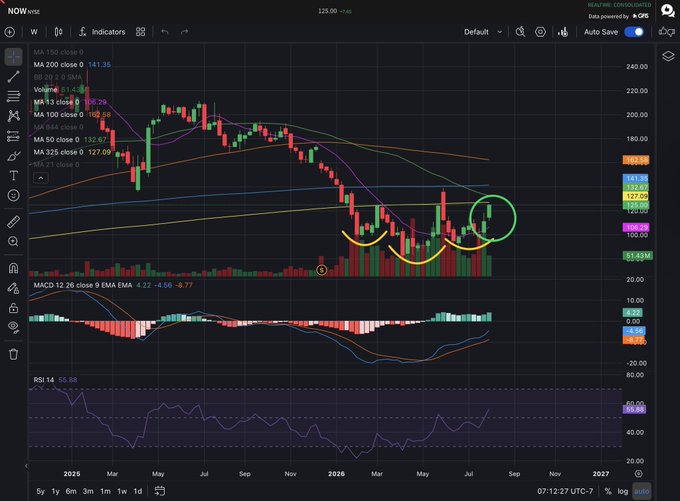Click the MACD 12 26 close 9 legend
Image resolution: width=680 pixels, height=501 pixels.
tap(83, 285)
